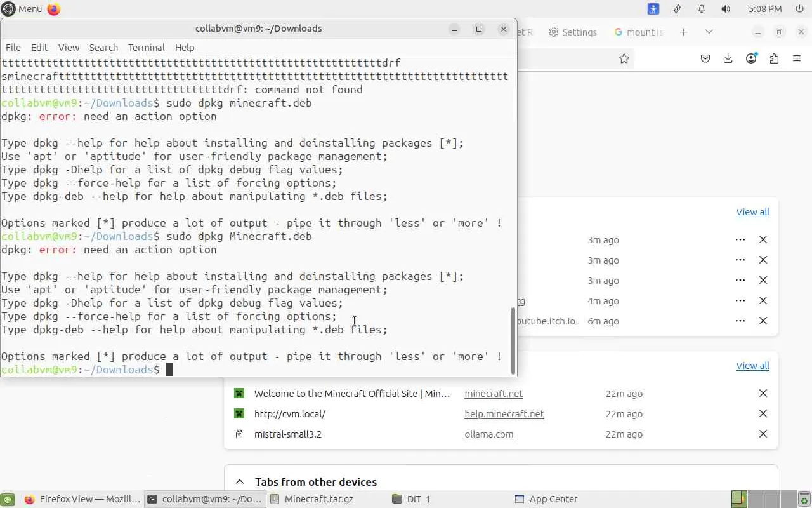Dismiss the second 3m ago entry

(763, 260)
